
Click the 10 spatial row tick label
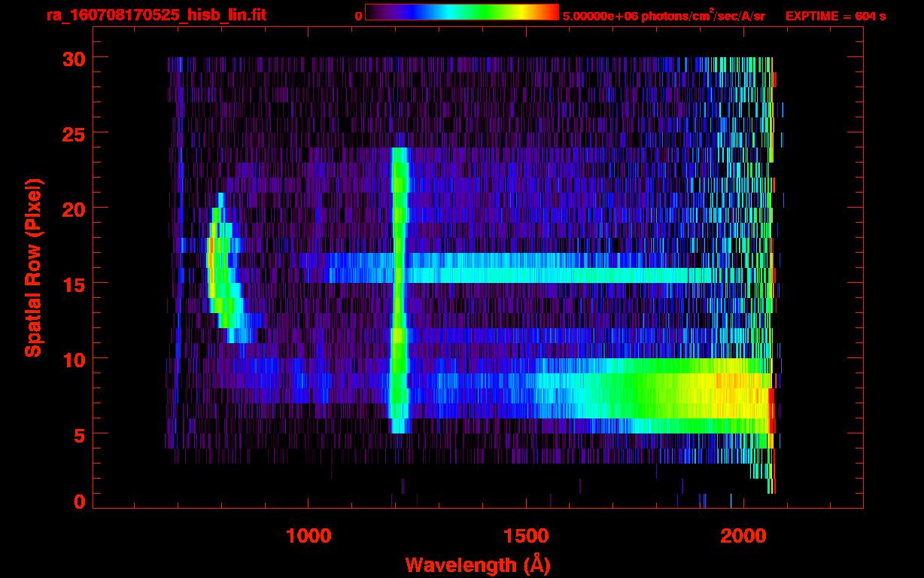(74, 359)
